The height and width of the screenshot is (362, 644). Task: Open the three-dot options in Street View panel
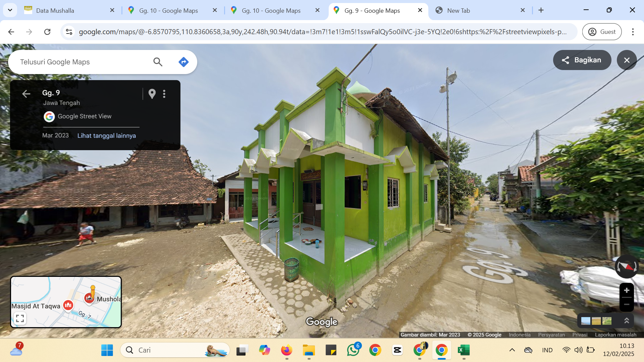click(164, 94)
